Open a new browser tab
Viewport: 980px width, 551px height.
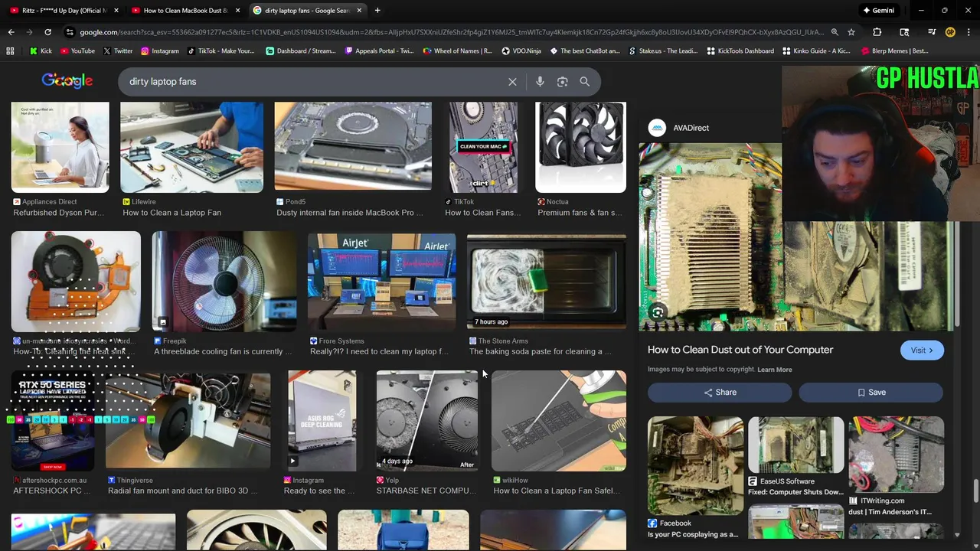point(377,11)
